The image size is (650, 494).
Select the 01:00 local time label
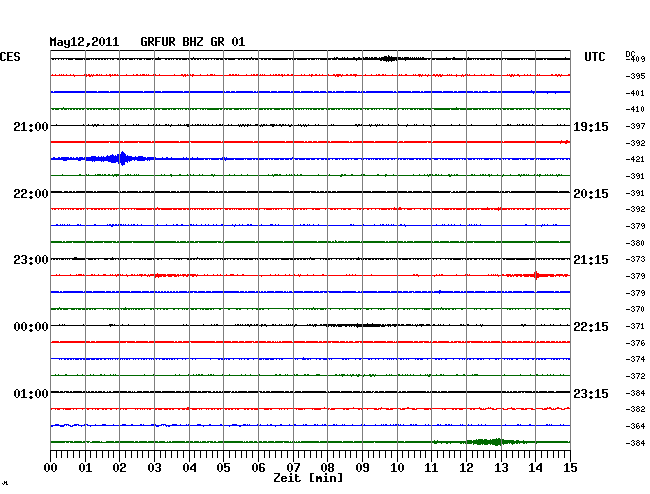coord(31,393)
